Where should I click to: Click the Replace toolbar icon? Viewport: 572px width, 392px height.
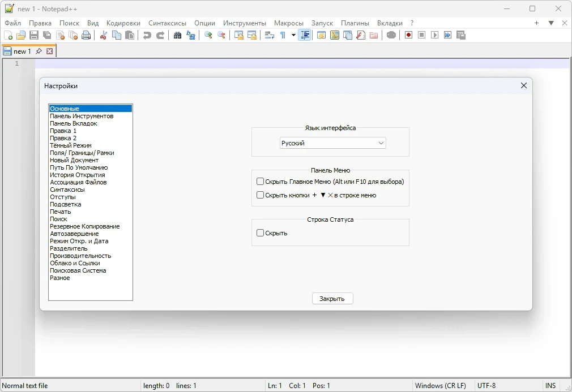click(191, 35)
